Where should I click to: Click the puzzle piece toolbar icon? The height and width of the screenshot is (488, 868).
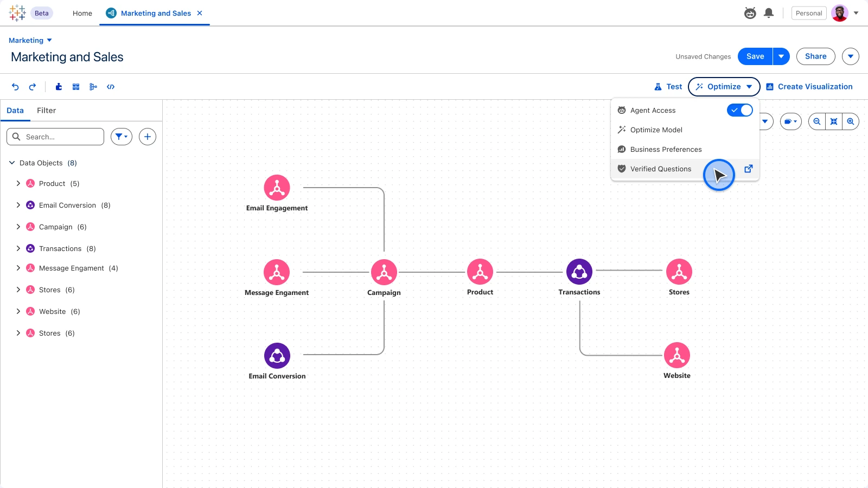click(x=59, y=87)
